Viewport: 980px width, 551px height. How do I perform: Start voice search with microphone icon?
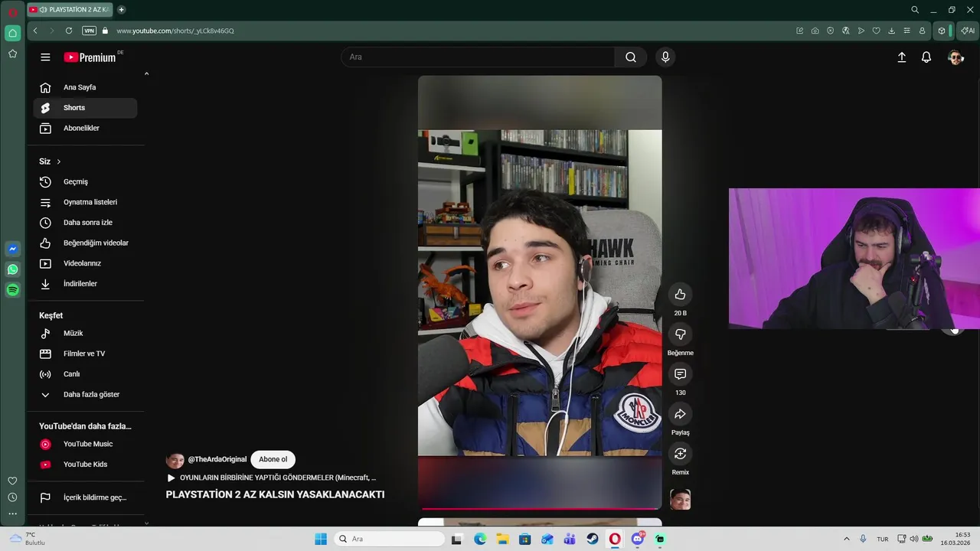(665, 57)
